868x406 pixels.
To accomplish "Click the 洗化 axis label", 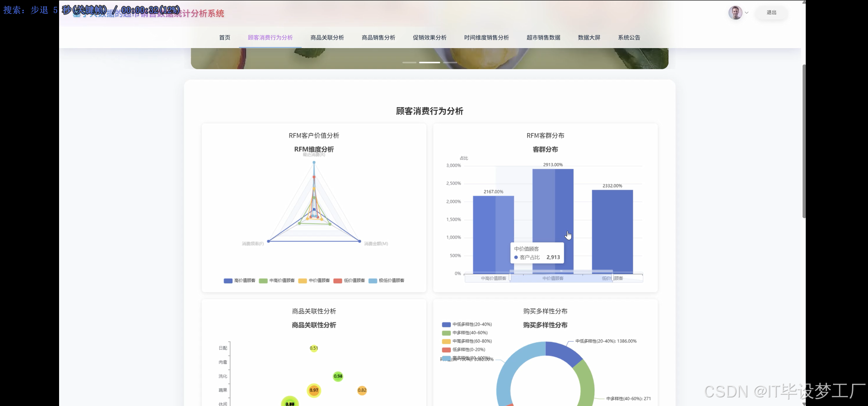I will pyautogui.click(x=223, y=376).
